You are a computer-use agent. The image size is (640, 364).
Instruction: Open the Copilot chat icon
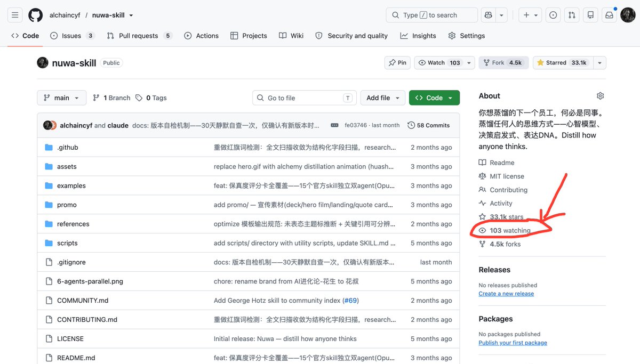[488, 15]
